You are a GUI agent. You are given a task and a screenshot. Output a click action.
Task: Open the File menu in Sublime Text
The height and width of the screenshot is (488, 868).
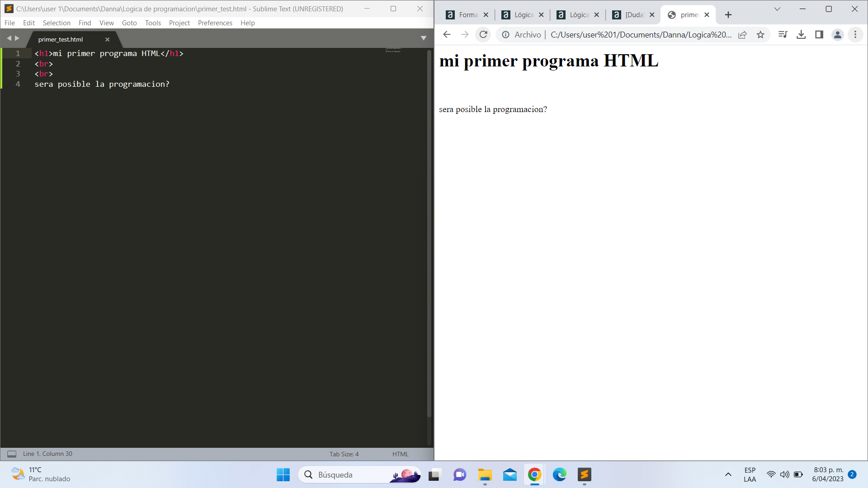(x=9, y=23)
